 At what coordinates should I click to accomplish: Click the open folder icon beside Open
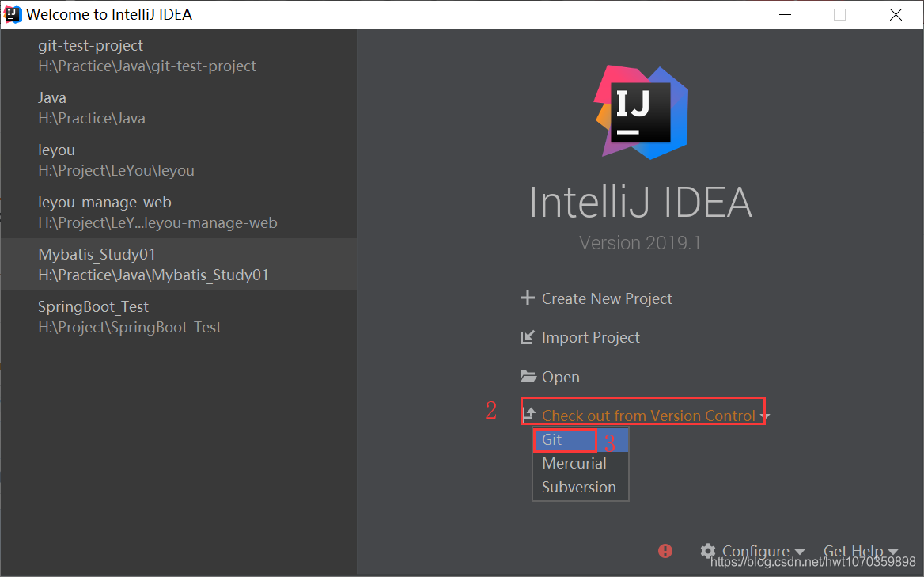pyautogui.click(x=528, y=376)
